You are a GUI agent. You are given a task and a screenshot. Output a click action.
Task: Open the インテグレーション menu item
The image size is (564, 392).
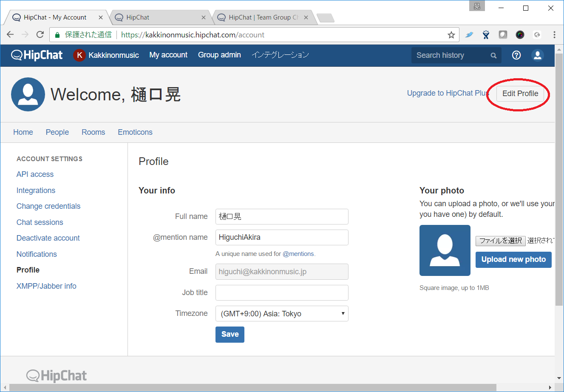click(280, 55)
